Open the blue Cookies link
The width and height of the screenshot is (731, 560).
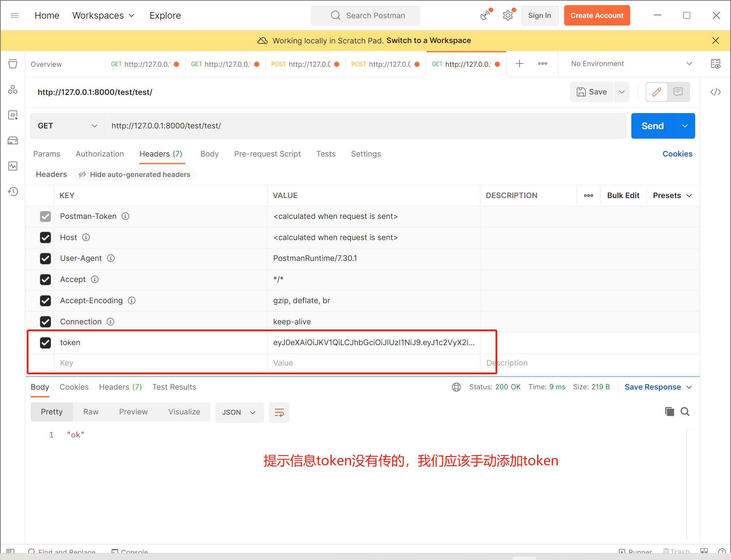(x=677, y=154)
